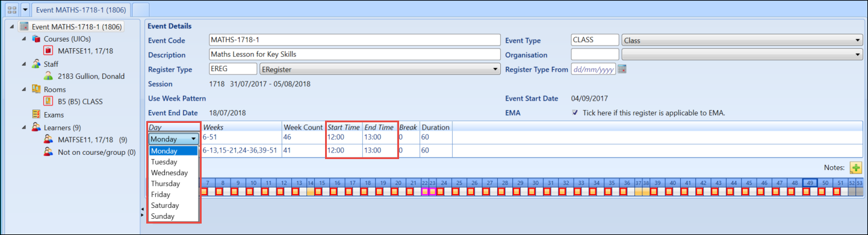Screen dimensions: 868x235
Task: Select room B5 (B5) CLASS
Action: [x=80, y=102]
